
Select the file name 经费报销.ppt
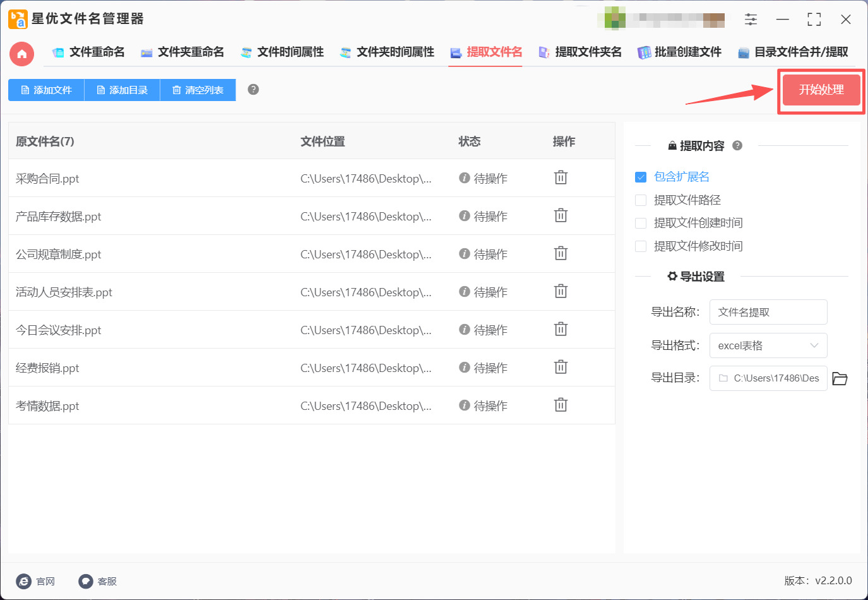47,368
